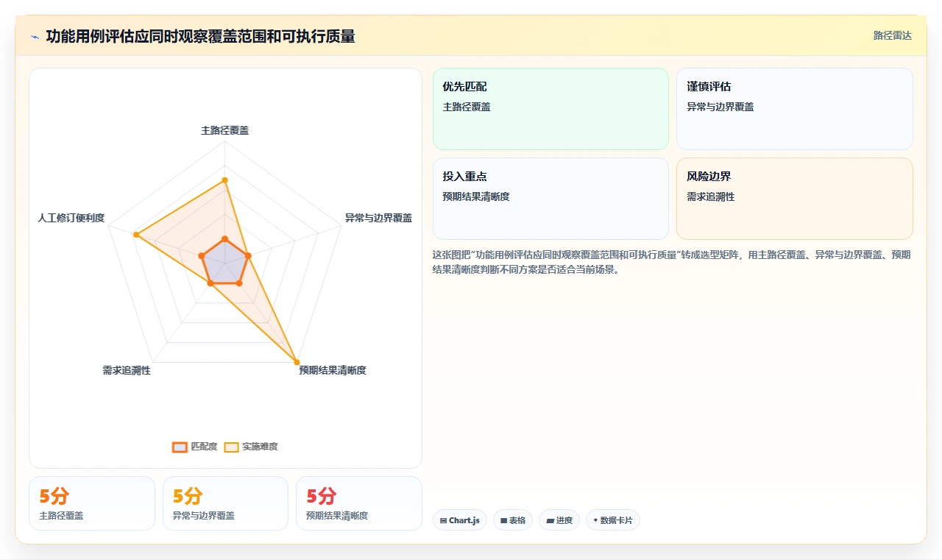942x560 pixels.
Task: Click 预期结果清晰度 text in 投入重点 card
Action: 476,196
